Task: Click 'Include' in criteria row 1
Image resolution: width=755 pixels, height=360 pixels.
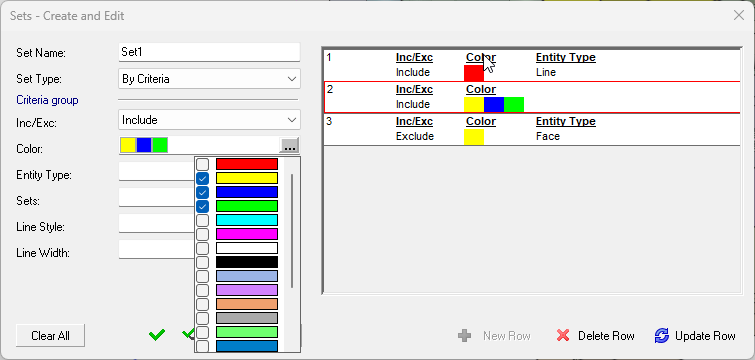Action: tap(413, 73)
